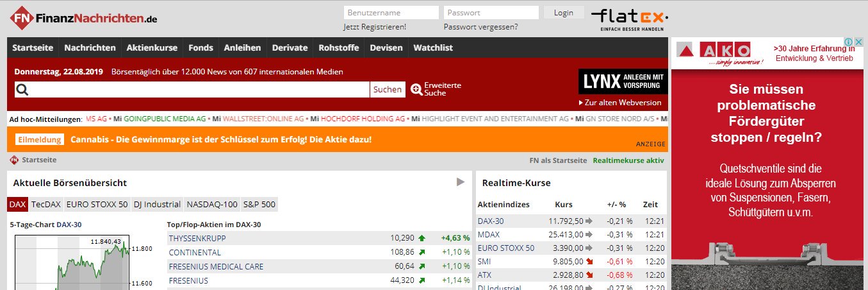Viewport: 868px width, 290px height.
Task: Switch to S&P 500 tab
Action: tap(259, 205)
